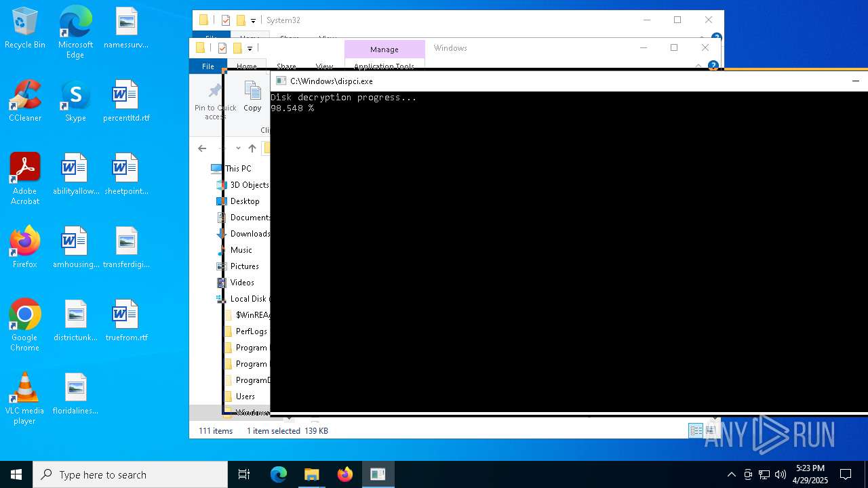868x488 pixels.
Task: Open Skype desktop shortcut
Action: click(x=75, y=102)
